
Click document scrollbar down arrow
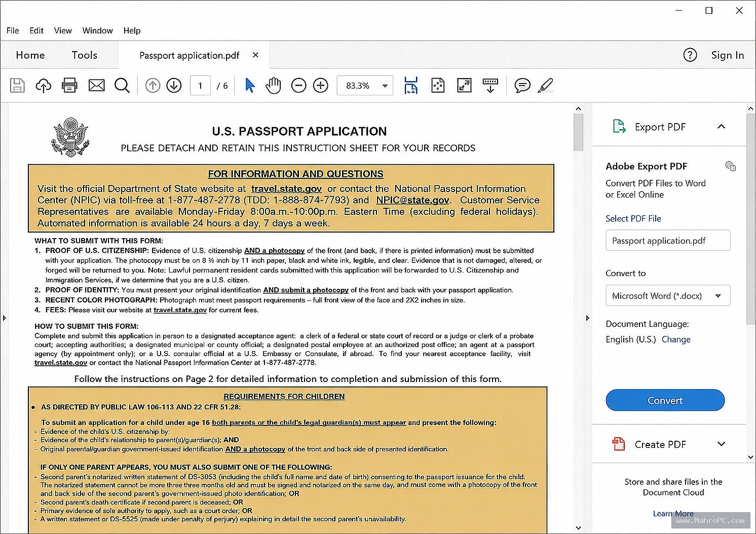point(578,528)
